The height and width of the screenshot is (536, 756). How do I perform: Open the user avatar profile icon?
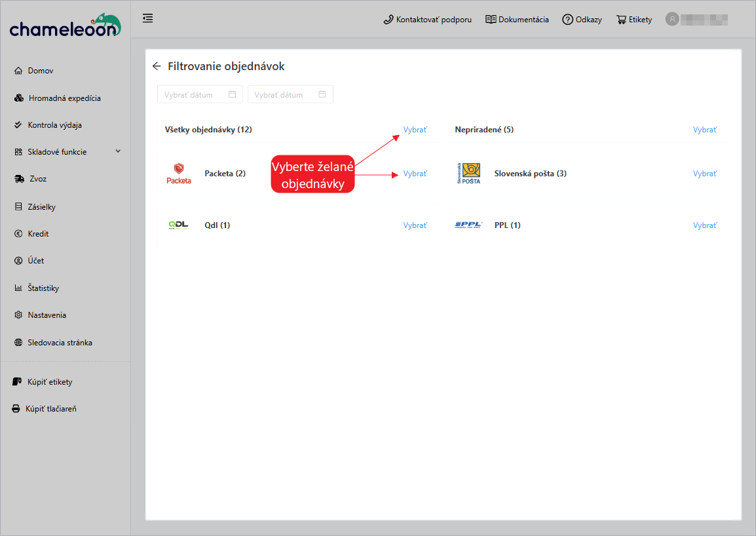672,19
